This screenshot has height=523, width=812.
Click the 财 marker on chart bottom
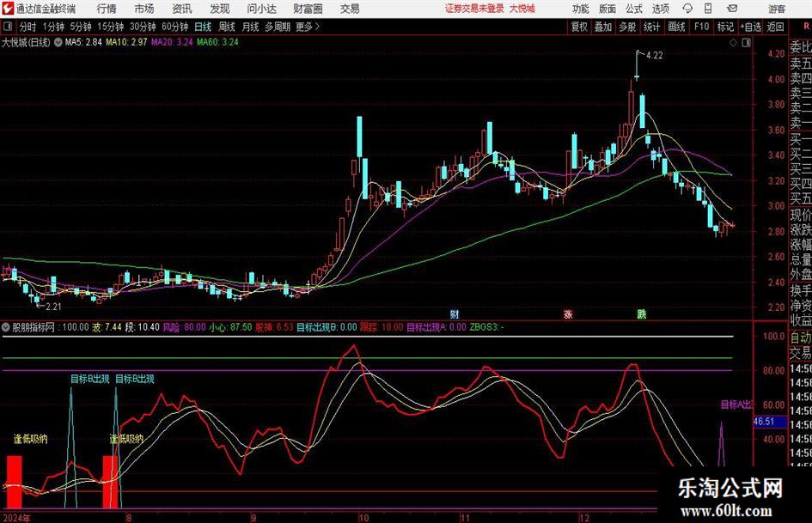[x=455, y=313]
